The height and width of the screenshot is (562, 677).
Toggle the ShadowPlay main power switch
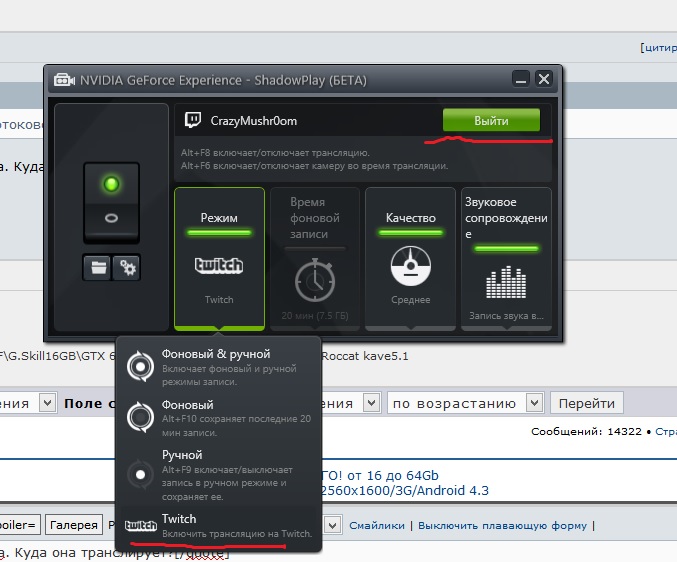(x=111, y=201)
